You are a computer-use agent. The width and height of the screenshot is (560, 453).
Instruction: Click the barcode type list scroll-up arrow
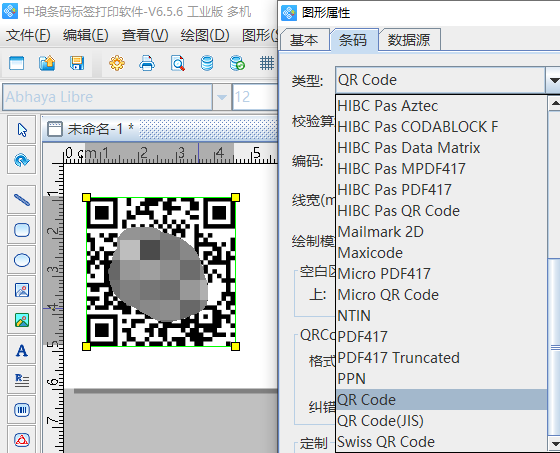click(554, 104)
